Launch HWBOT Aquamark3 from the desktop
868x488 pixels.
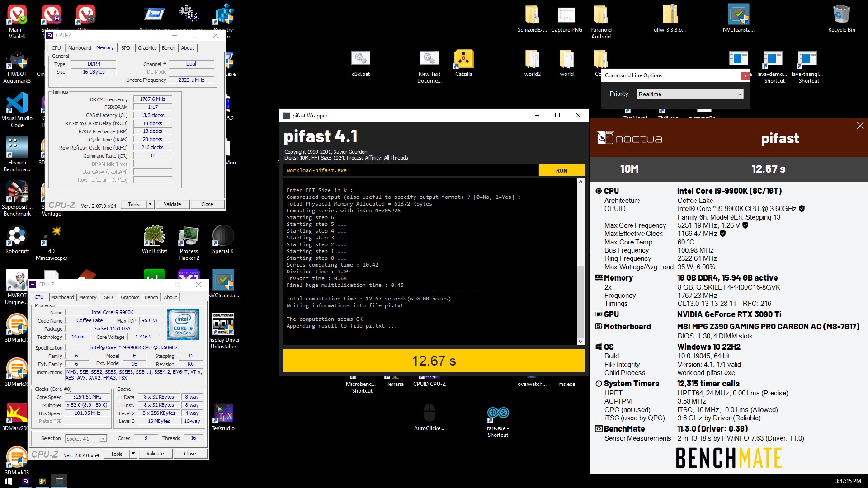pyautogui.click(x=17, y=67)
